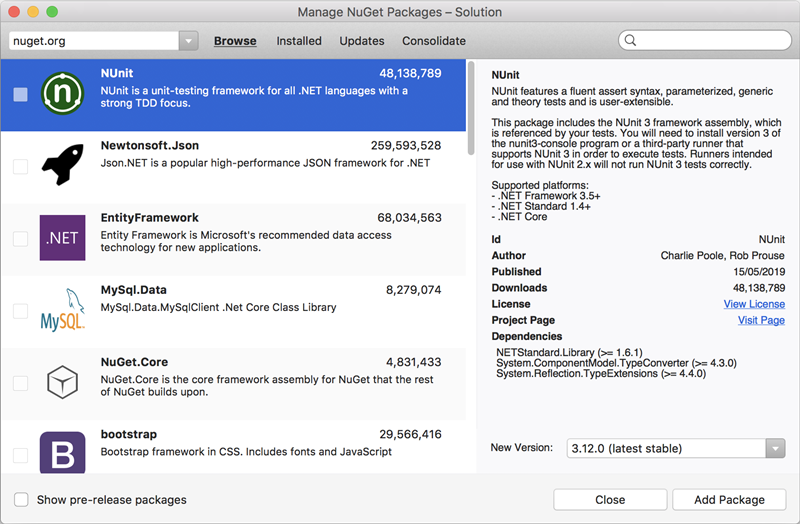Follow the Visit Page link

(761, 320)
